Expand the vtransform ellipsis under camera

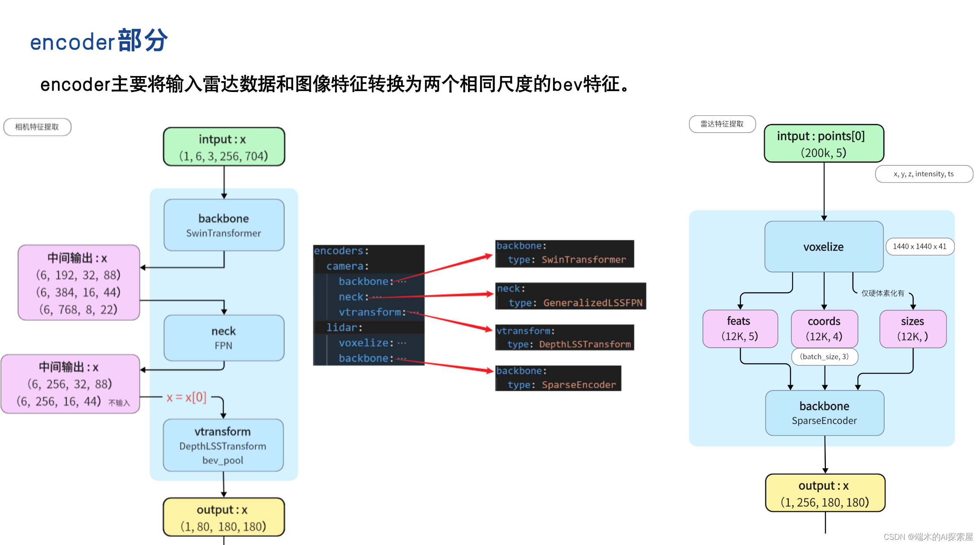point(415,312)
